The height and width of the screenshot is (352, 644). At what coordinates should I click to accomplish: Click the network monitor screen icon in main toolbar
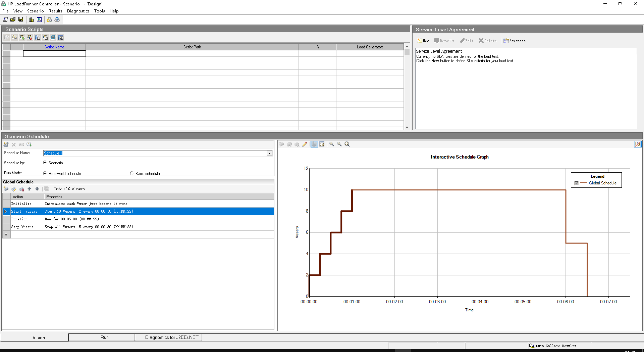click(x=39, y=19)
